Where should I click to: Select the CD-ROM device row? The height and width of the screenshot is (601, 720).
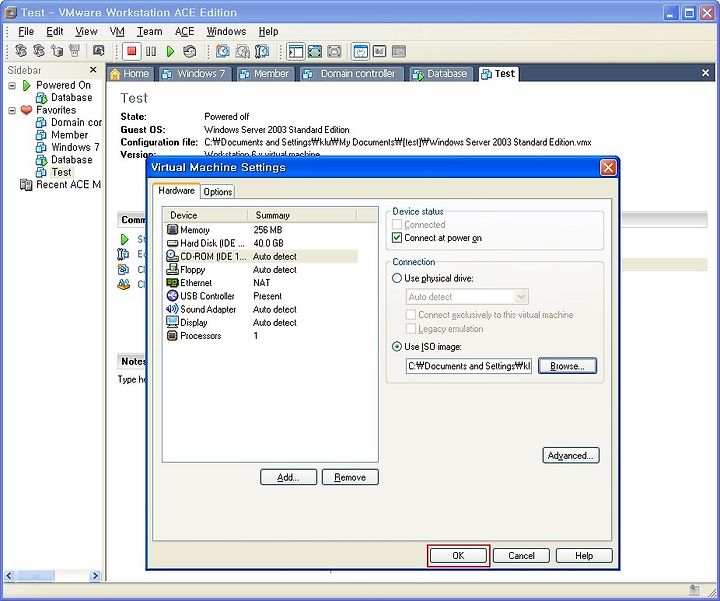[260, 256]
